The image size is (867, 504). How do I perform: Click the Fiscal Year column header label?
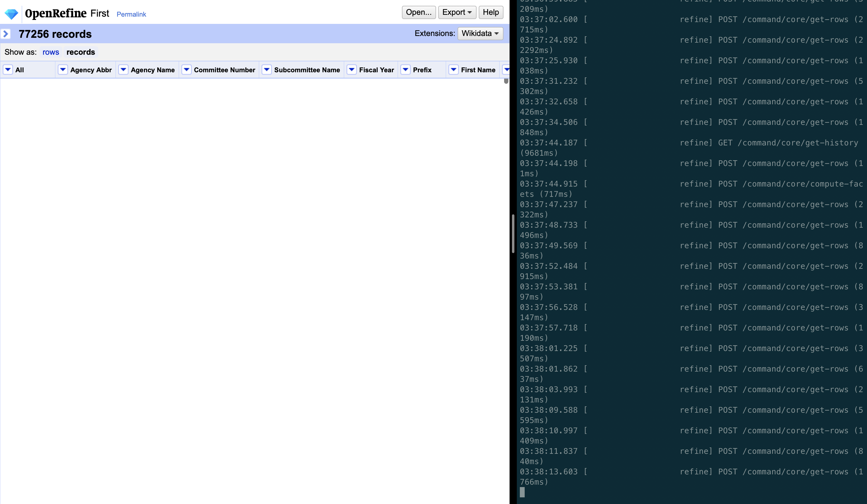coord(376,70)
